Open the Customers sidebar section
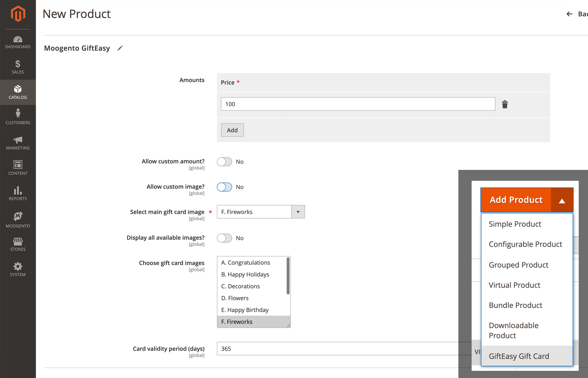Viewport: 588px width, 378px height. 17,117
